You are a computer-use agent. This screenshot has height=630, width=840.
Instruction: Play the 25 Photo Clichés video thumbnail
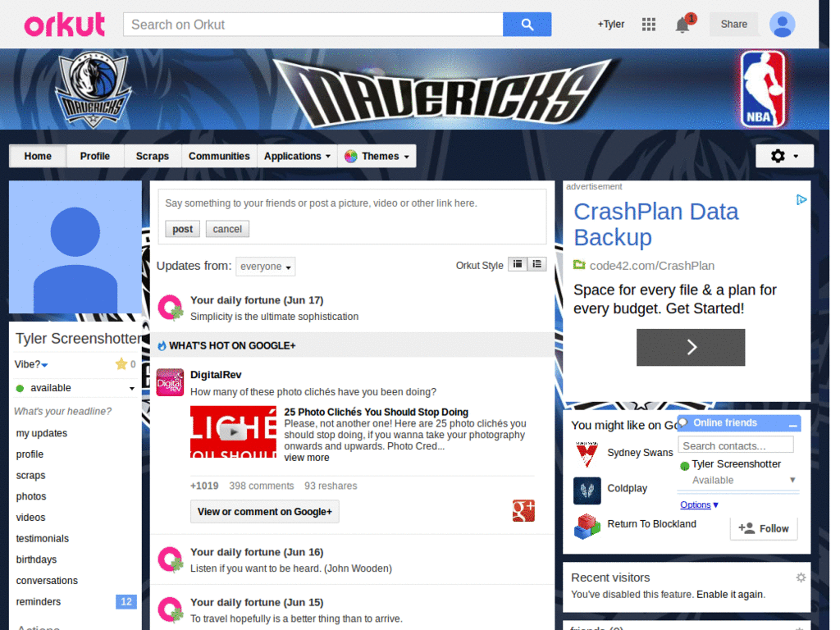click(x=233, y=431)
